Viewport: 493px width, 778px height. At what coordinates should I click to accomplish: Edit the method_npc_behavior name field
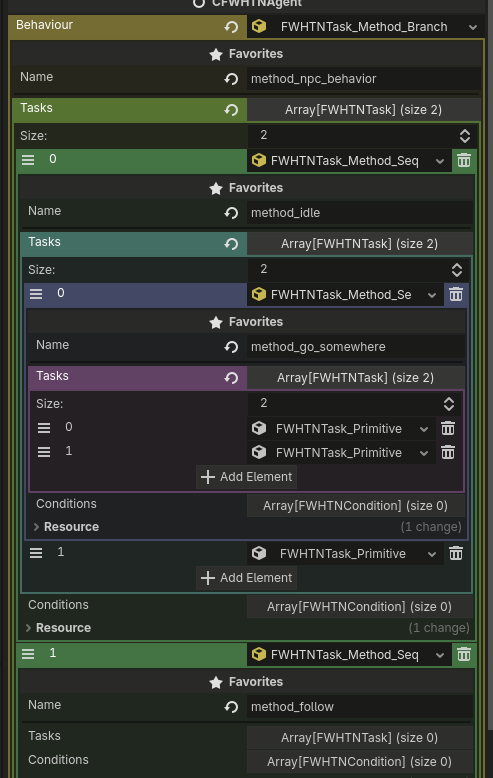363,78
